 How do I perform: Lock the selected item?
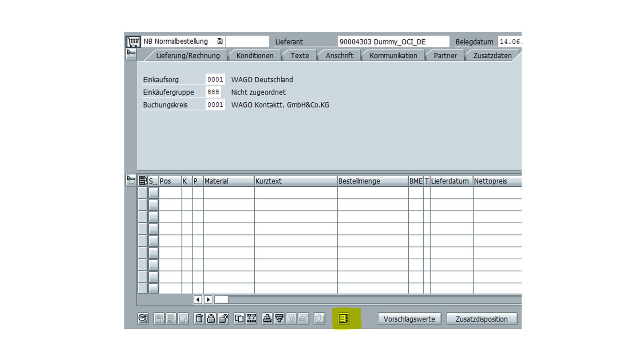click(211, 319)
